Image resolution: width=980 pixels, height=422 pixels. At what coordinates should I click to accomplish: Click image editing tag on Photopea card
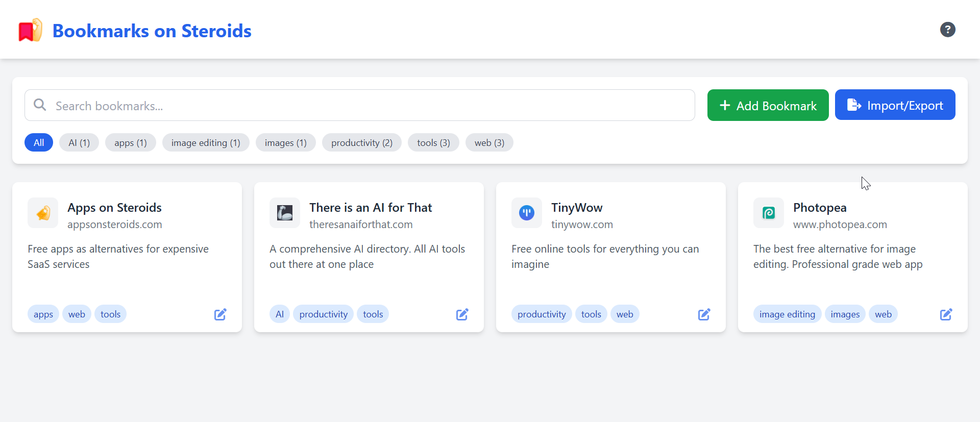click(787, 314)
